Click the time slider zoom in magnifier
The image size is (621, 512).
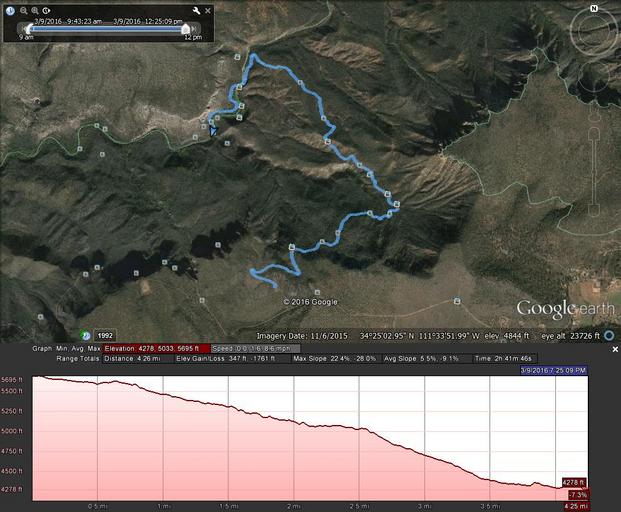tap(34, 10)
